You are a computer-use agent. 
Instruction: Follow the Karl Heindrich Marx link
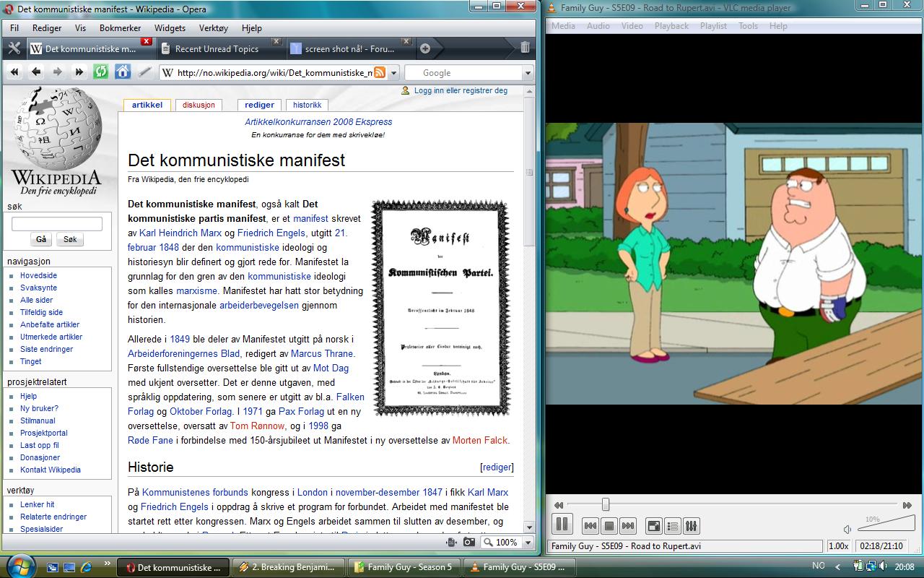(x=180, y=233)
